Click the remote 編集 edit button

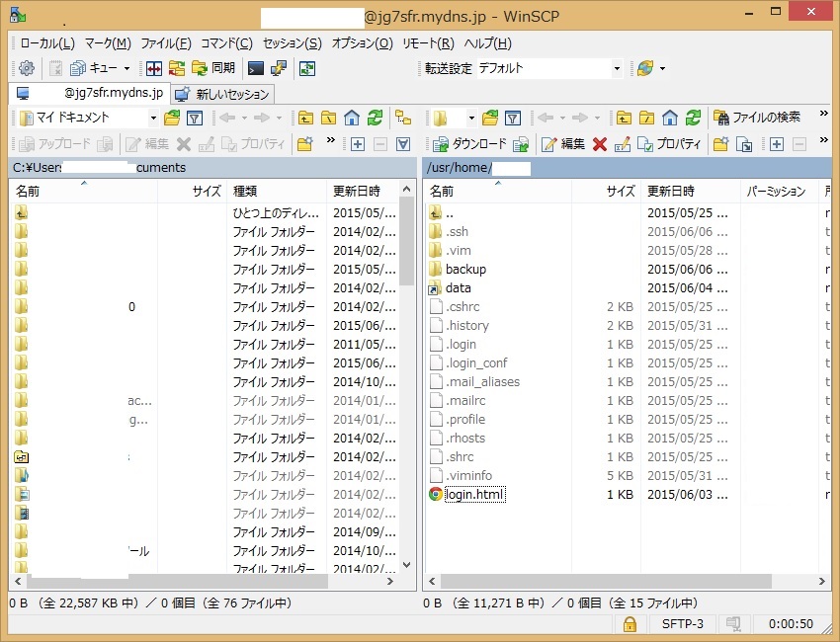pos(563,144)
